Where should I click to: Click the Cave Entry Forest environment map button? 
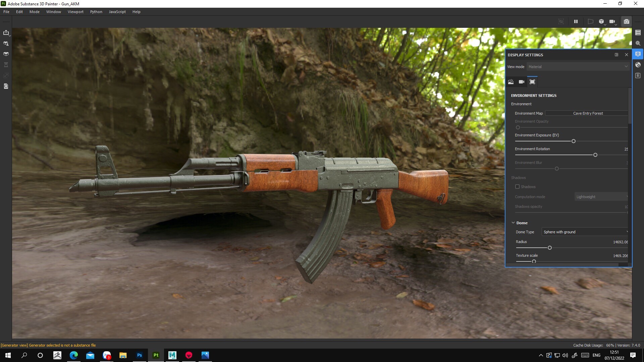pyautogui.click(x=587, y=113)
